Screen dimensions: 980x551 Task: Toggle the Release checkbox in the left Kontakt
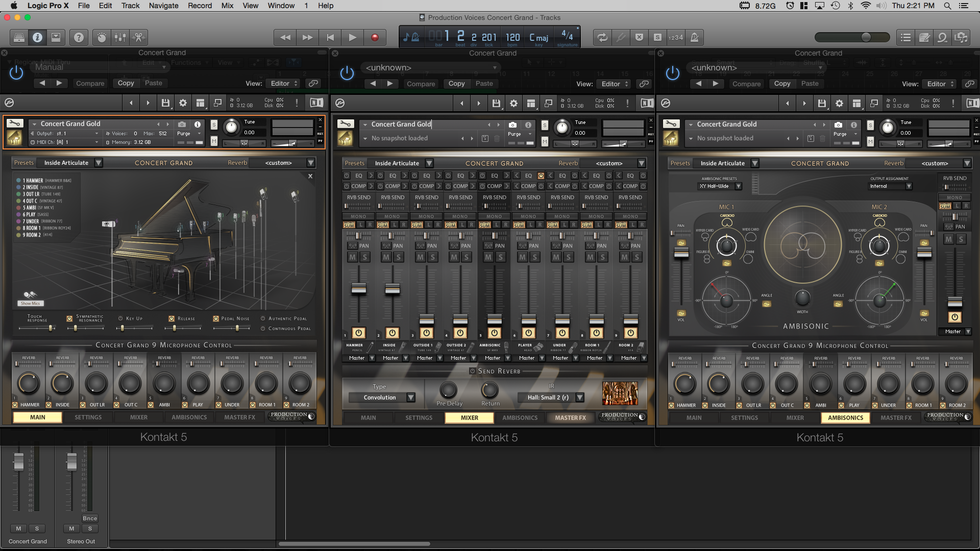(171, 318)
